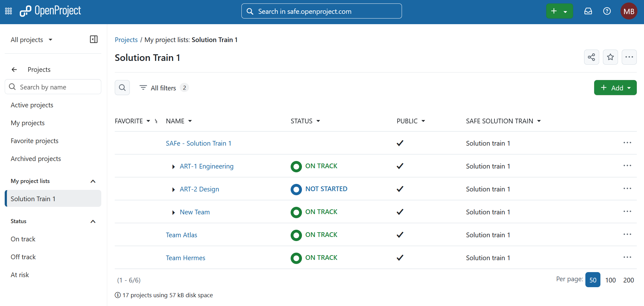This screenshot has width=644, height=306.
Task: Open the Name column dropdown
Action: point(190,121)
